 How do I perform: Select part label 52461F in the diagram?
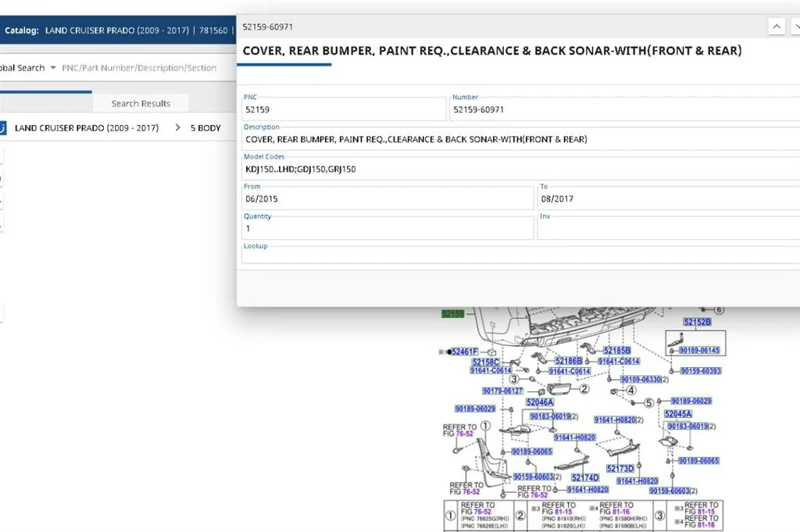click(x=464, y=352)
